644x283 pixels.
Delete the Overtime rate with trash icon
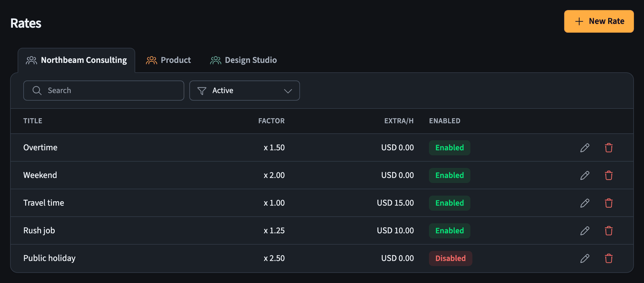pyautogui.click(x=609, y=148)
